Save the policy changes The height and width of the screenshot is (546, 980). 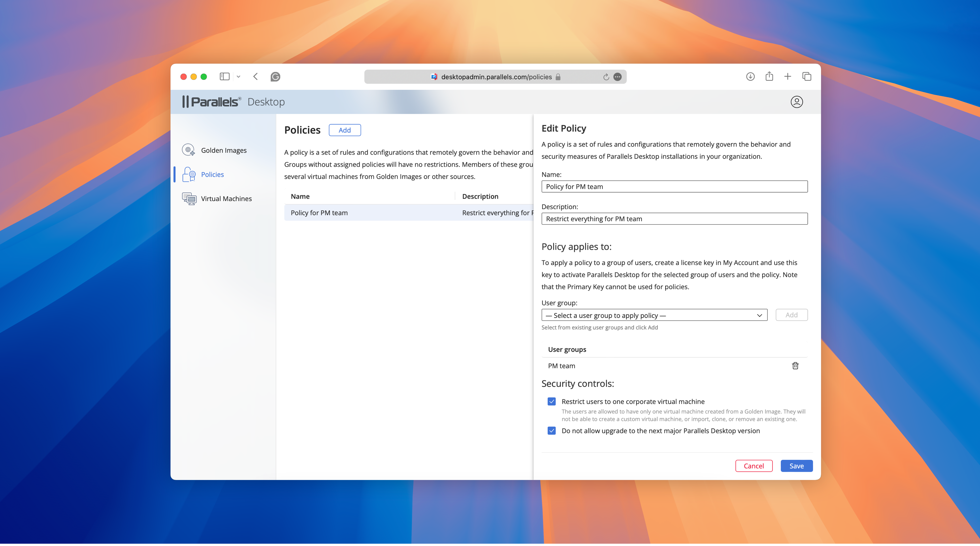click(796, 466)
